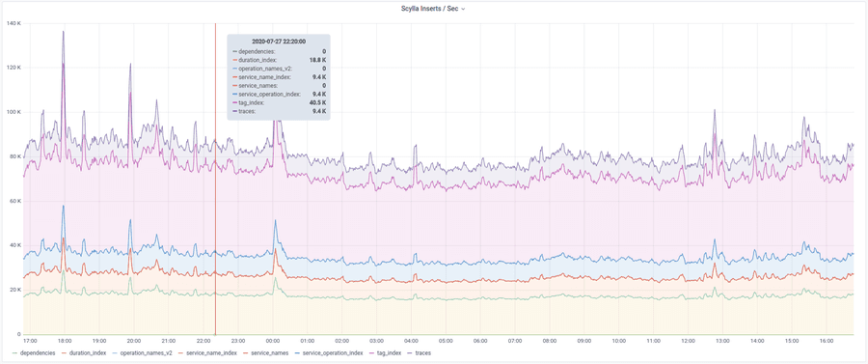Click the 02:00 x-axis label
Image resolution: width=868 pixels, height=364 pixels.
[x=341, y=341]
